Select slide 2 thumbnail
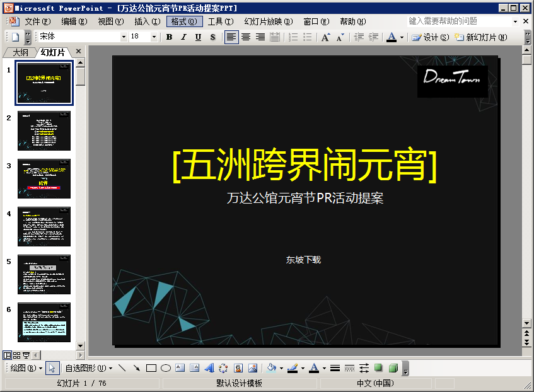Screen dimensions: 534x392 (44, 131)
